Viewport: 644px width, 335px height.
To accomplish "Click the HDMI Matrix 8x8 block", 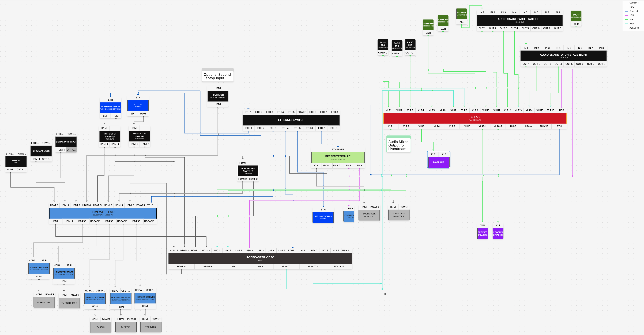I will [103, 213].
